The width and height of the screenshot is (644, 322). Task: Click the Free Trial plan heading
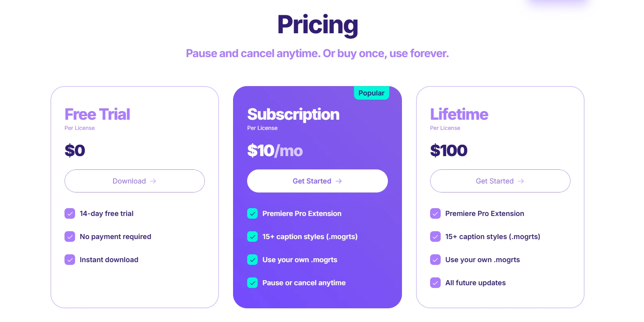97,114
